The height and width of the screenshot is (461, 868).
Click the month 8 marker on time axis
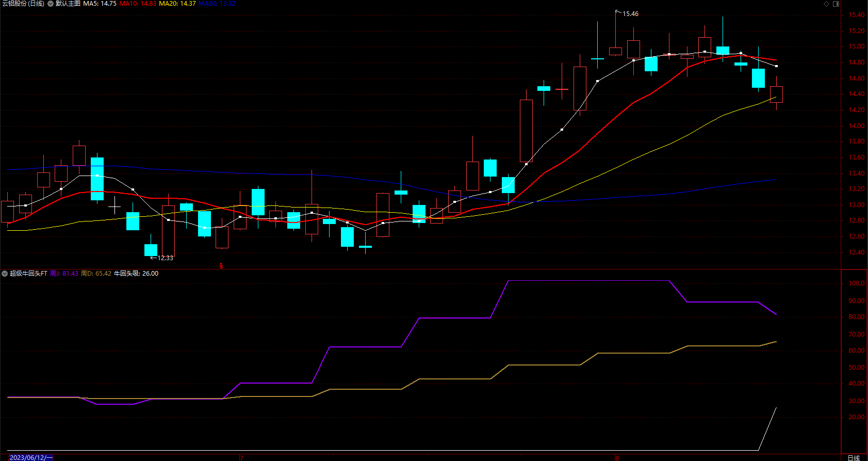(x=617, y=458)
